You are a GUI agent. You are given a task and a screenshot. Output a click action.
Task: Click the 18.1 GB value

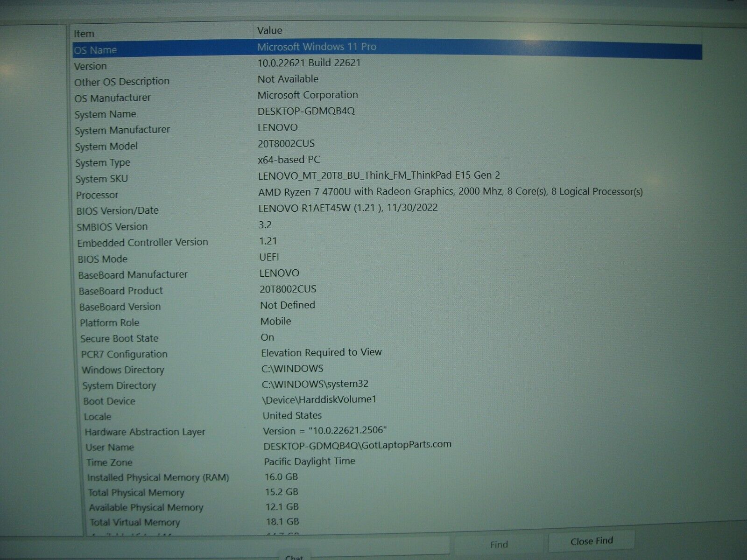tap(282, 522)
